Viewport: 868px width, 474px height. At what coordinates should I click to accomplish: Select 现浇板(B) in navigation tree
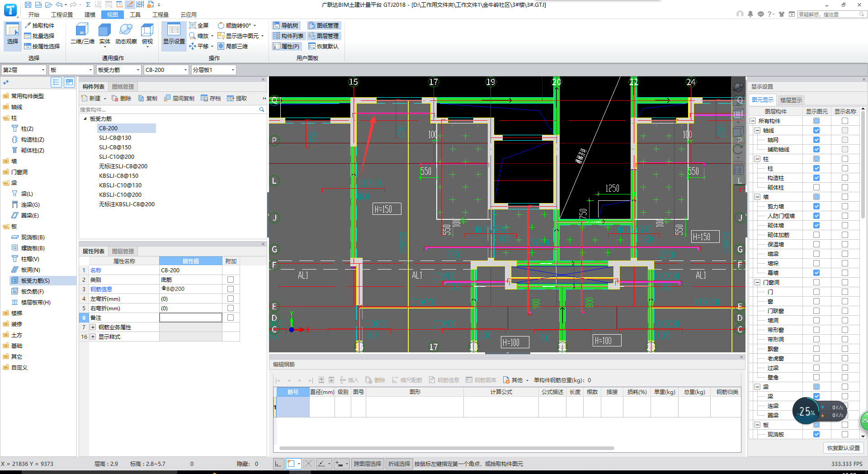(x=33, y=237)
